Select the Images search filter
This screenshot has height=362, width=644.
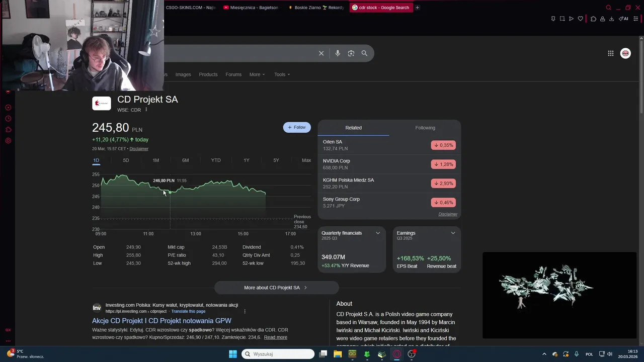(x=183, y=74)
